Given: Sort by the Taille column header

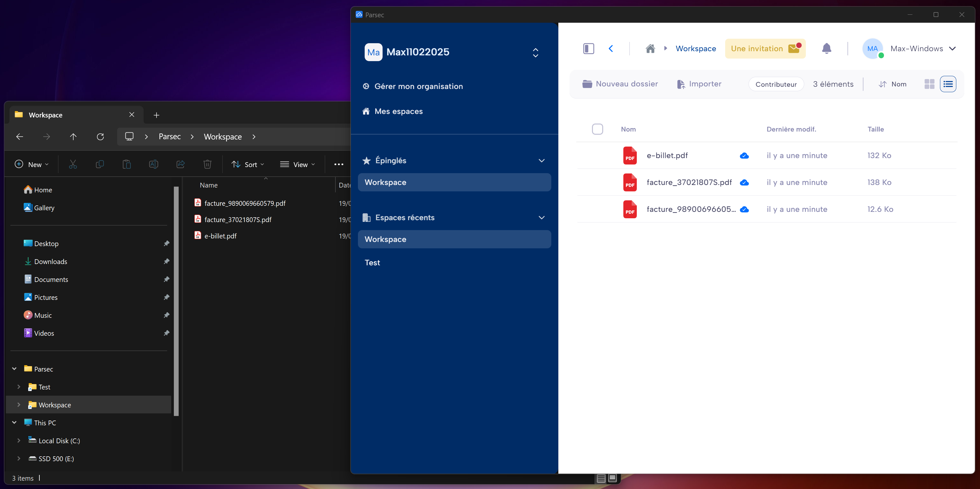Looking at the screenshot, I should (875, 129).
